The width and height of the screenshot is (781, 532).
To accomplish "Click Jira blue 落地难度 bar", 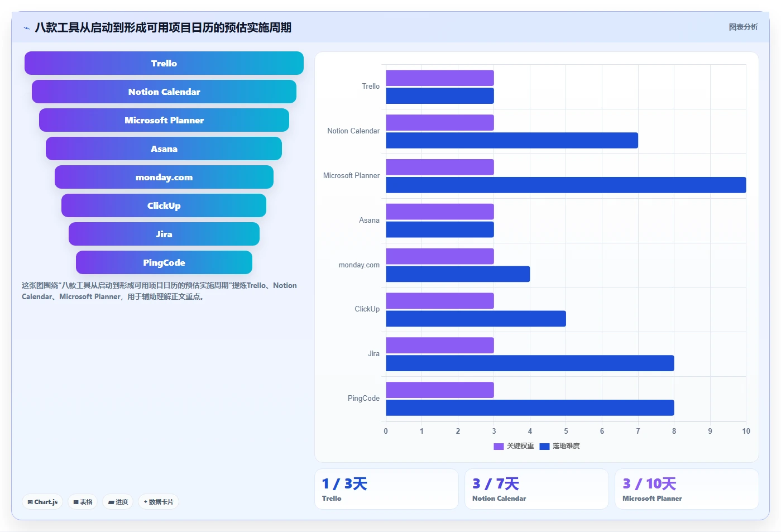I will coord(530,363).
